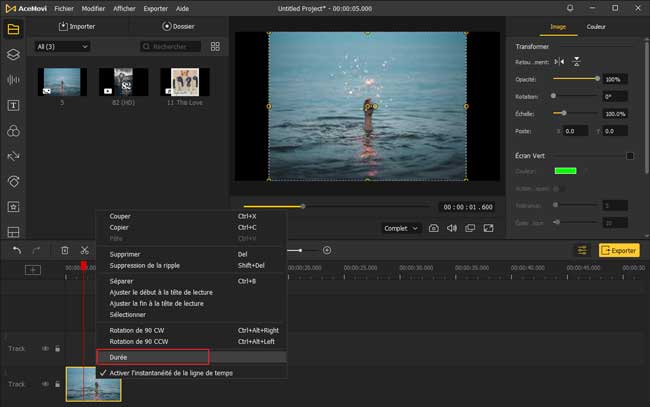Click the detach preview window icon
This screenshot has height=407, width=650.
tap(470, 228)
